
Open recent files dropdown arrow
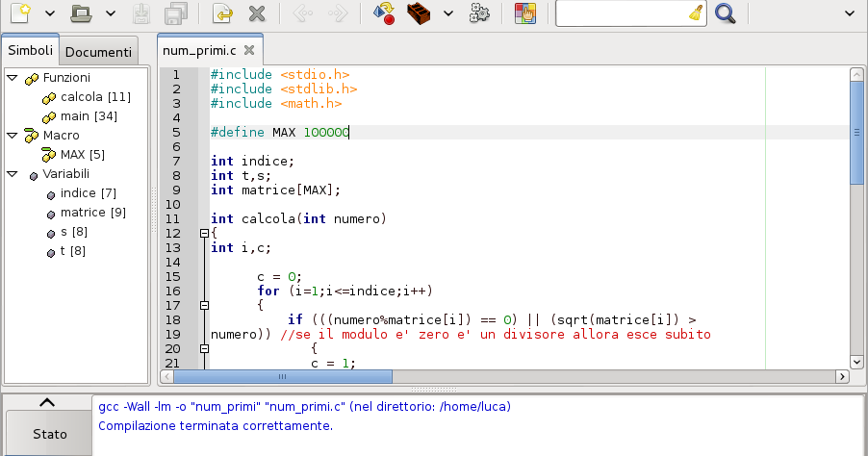[x=111, y=13]
